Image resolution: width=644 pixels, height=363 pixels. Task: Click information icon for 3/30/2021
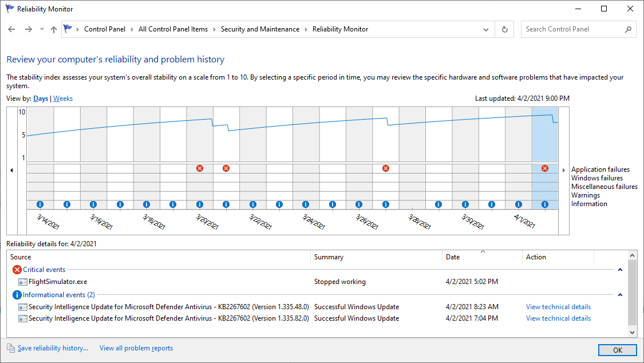[465, 204]
